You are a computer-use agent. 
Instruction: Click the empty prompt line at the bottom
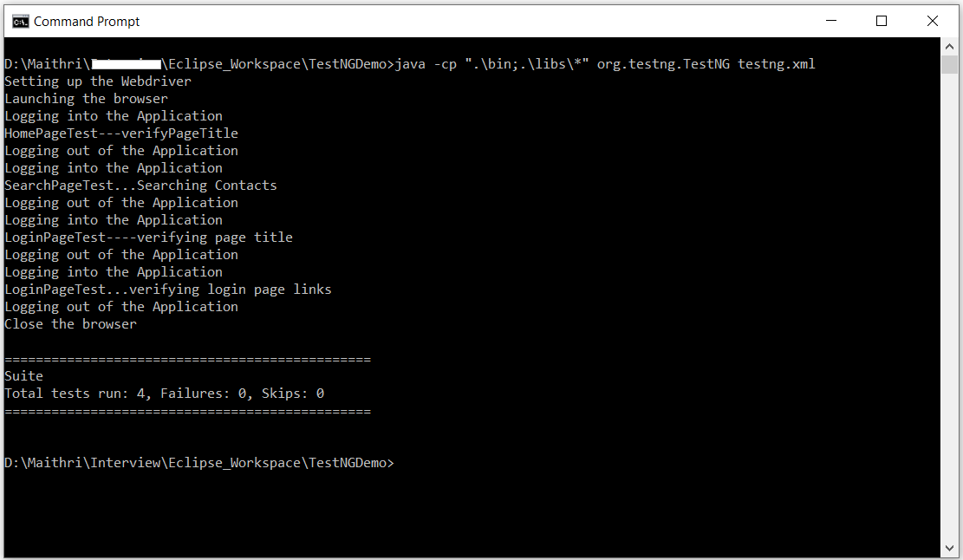point(199,462)
